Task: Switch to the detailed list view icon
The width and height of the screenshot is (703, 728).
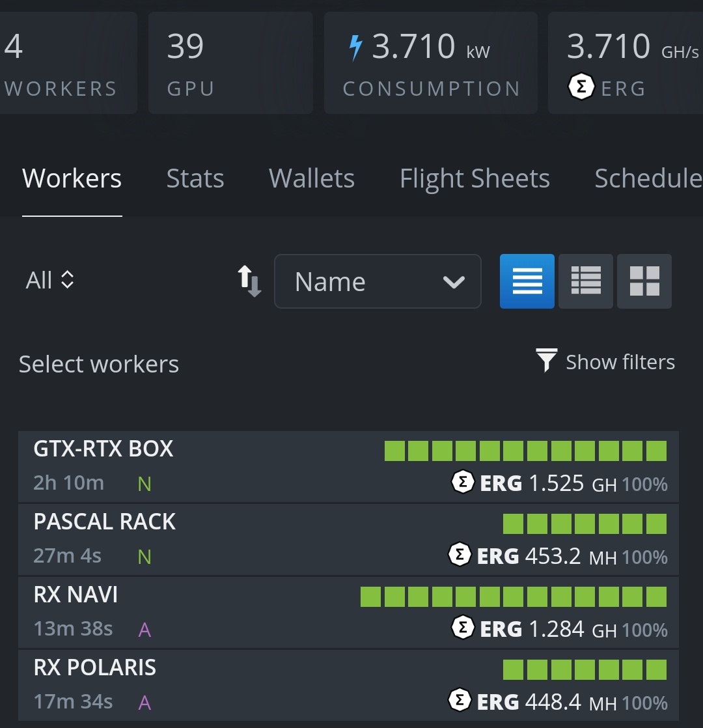Action: [586, 281]
